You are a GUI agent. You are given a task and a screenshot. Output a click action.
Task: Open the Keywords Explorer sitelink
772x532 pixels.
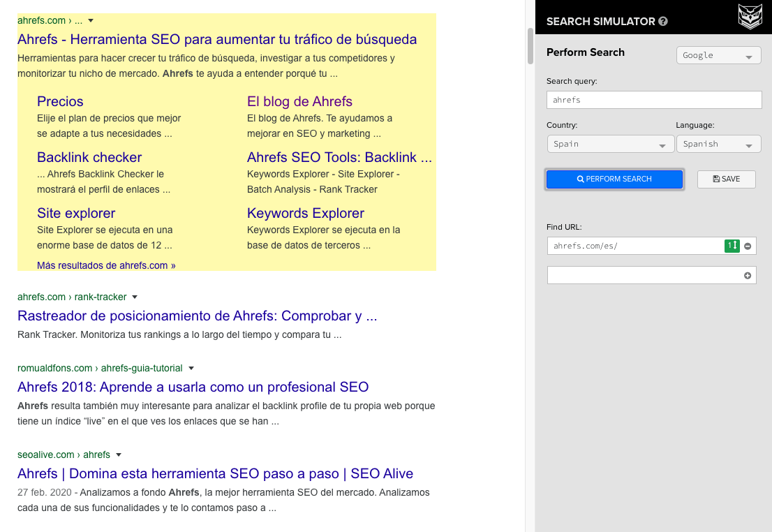click(x=306, y=213)
